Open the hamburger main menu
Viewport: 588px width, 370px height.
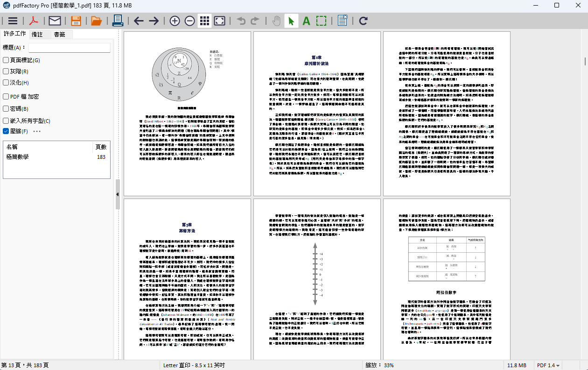click(13, 21)
